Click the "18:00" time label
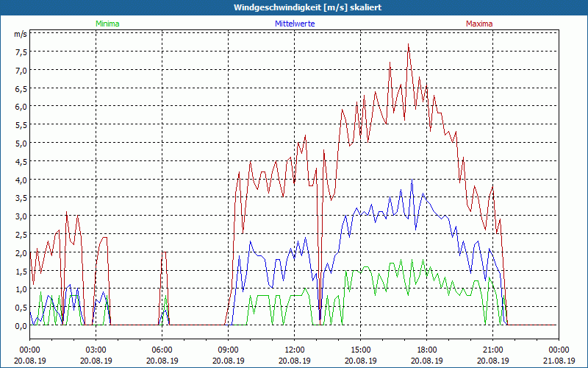The width and height of the screenshot is (588, 368). click(x=427, y=350)
